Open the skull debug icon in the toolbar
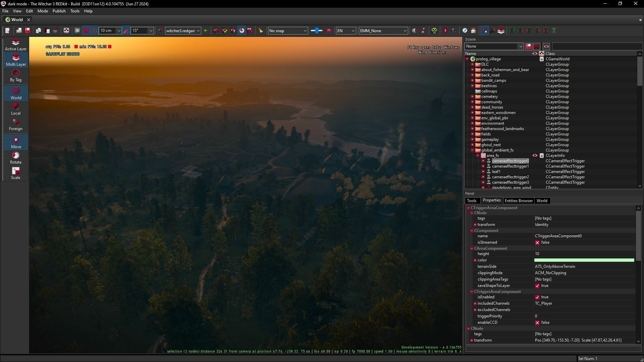Viewport: 644px width, 362px height. tap(434, 31)
